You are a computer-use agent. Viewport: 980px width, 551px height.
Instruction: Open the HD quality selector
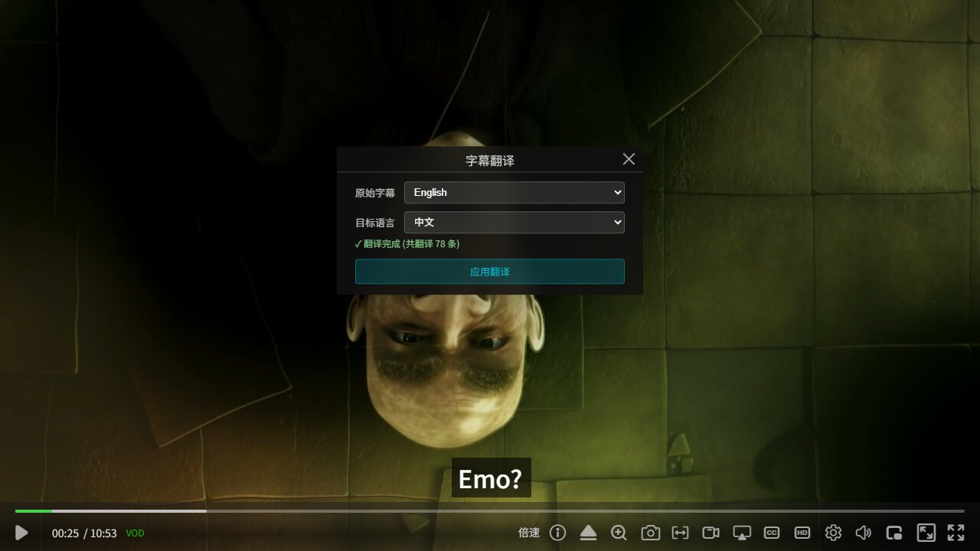coord(802,533)
